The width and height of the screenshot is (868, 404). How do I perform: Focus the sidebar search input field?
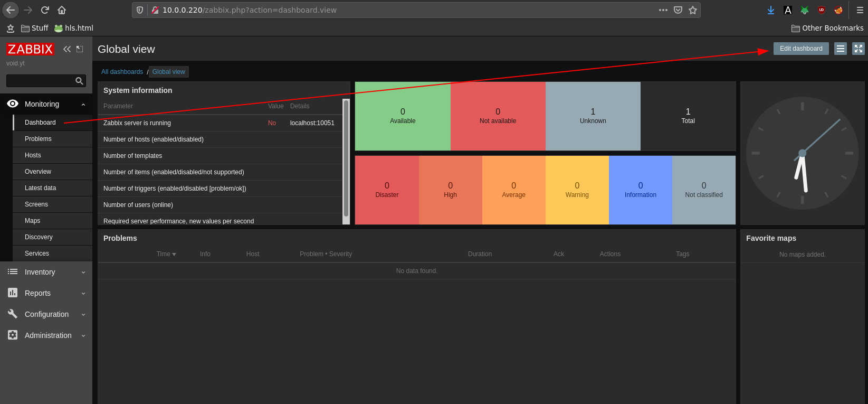[x=40, y=81]
